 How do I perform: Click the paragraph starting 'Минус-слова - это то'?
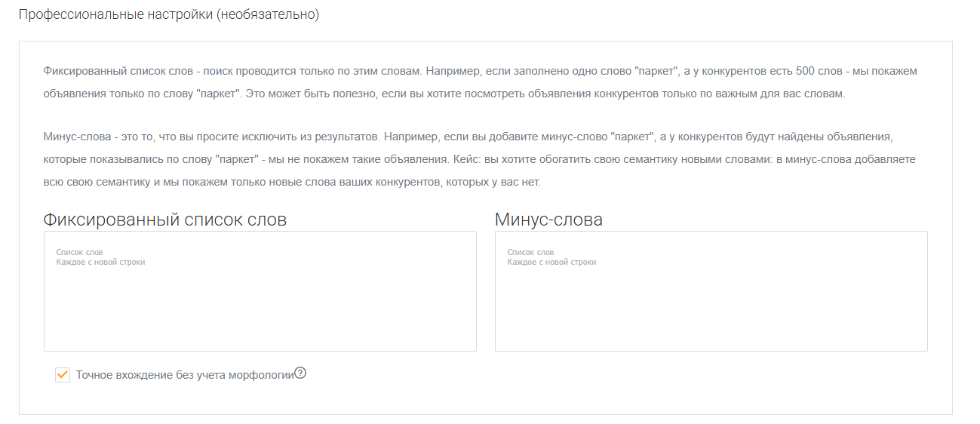[468, 137]
